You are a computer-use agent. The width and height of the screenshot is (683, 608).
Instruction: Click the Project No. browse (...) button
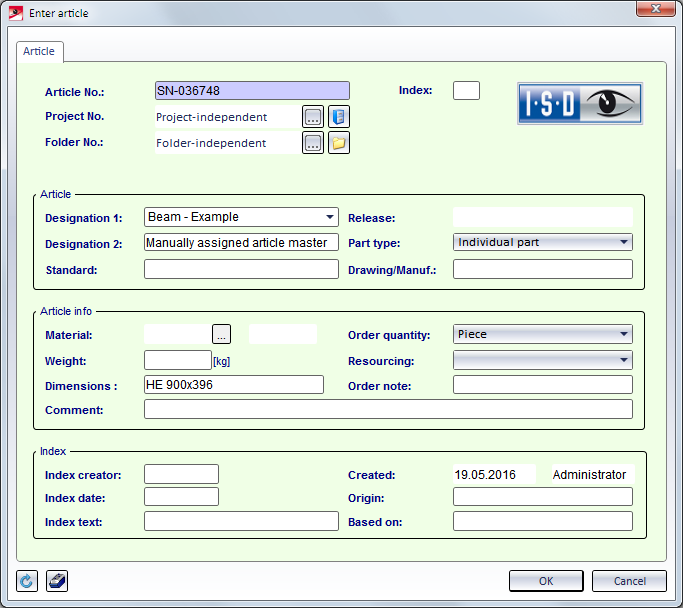[313, 117]
